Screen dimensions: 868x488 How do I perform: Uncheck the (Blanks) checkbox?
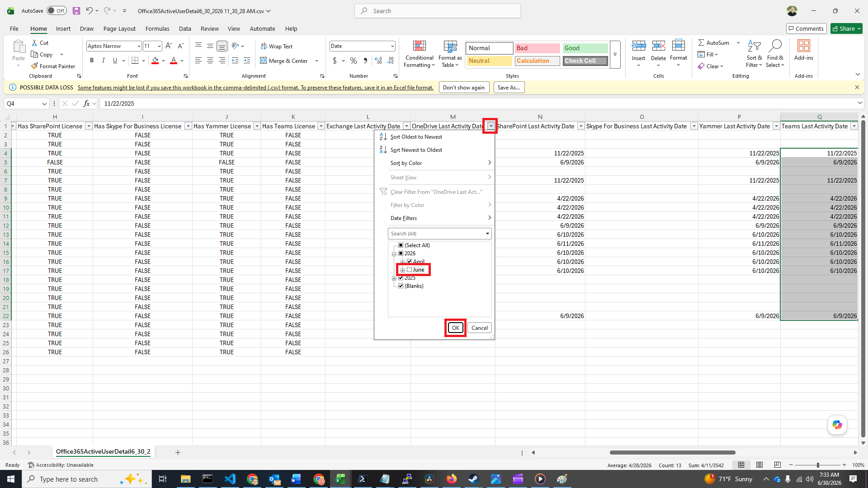click(401, 286)
